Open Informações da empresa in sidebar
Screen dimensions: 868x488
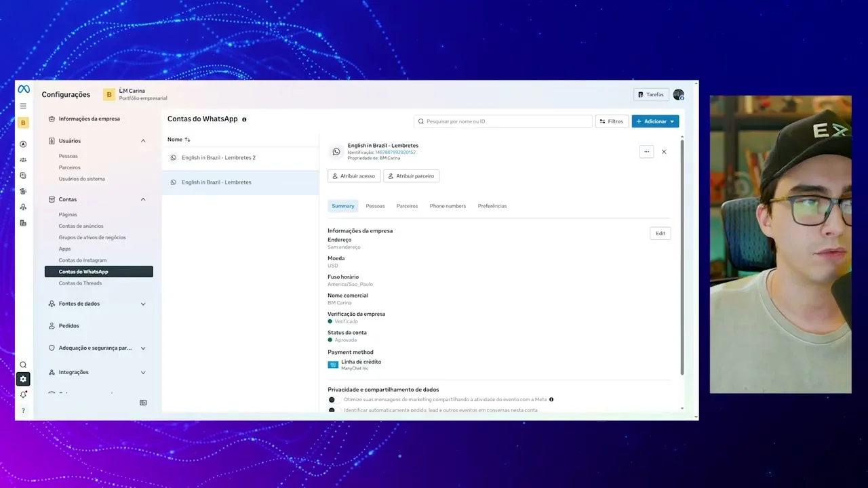pyautogui.click(x=89, y=119)
